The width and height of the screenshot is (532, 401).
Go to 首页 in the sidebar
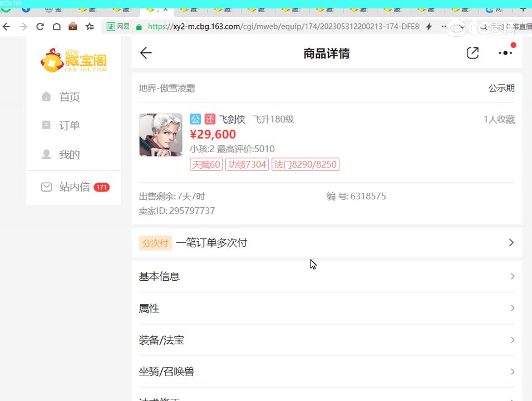(x=69, y=97)
